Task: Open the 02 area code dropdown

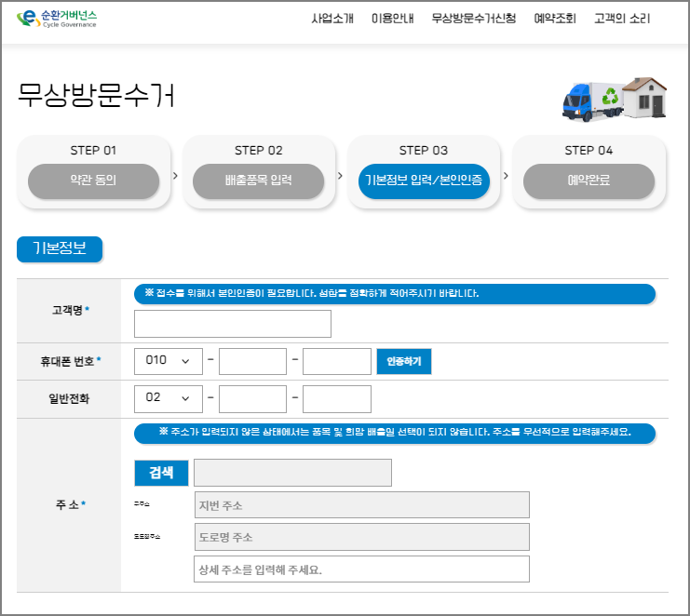Action: point(169,399)
